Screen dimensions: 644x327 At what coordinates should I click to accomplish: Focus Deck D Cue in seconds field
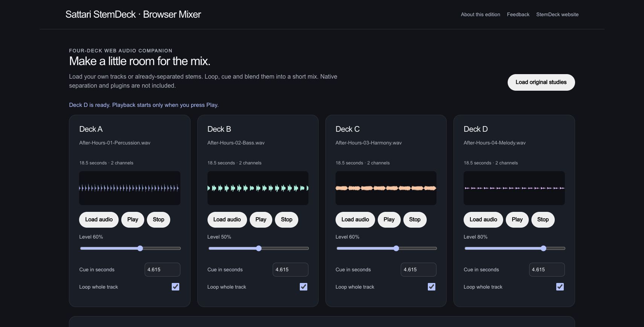(x=547, y=269)
